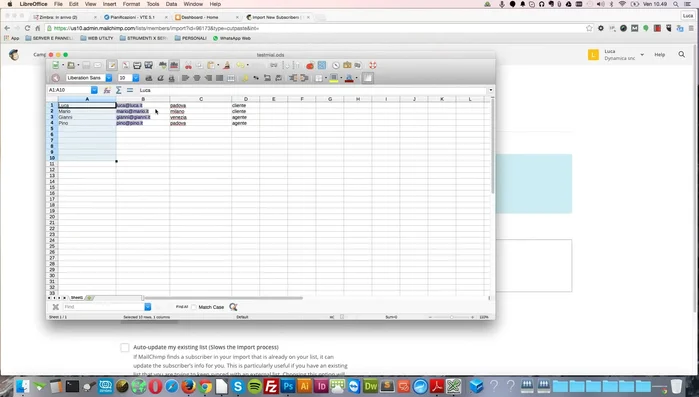Click the Find text input field
This screenshot has width=699, height=397.
(x=103, y=307)
